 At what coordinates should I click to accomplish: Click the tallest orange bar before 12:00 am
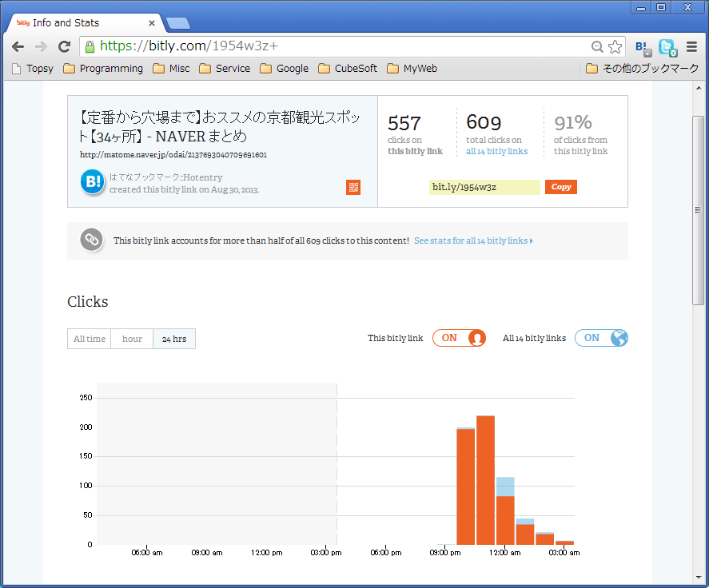[x=486, y=480]
